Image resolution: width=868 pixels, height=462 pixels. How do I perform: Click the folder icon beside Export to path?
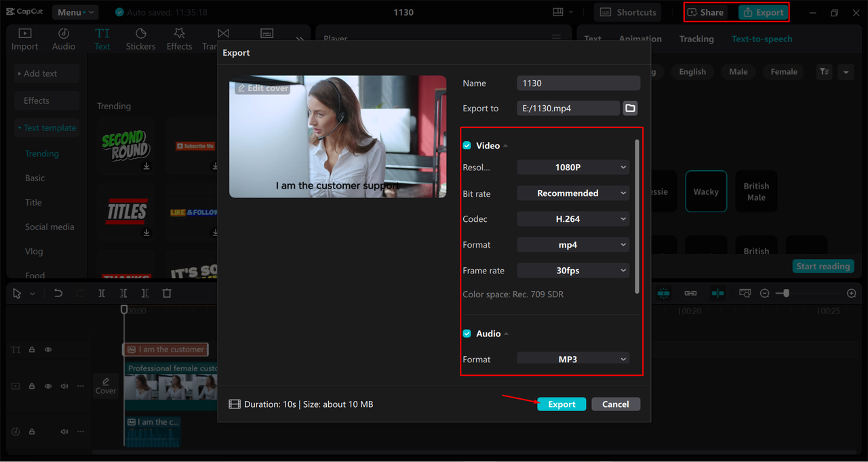pyautogui.click(x=630, y=109)
